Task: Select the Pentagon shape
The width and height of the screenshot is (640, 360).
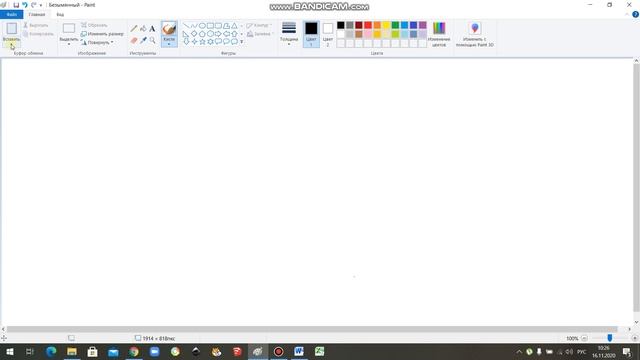Action: [x=202, y=34]
